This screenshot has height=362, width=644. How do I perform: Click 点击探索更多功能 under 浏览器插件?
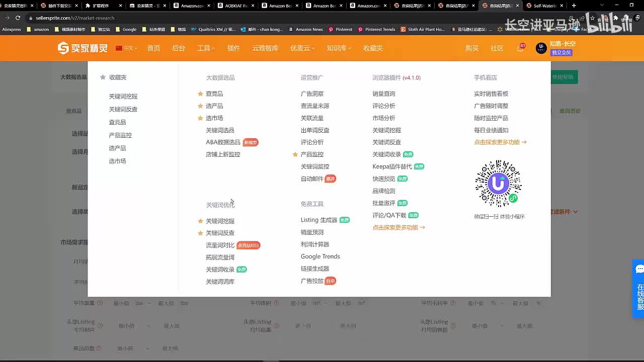[x=398, y=227]
